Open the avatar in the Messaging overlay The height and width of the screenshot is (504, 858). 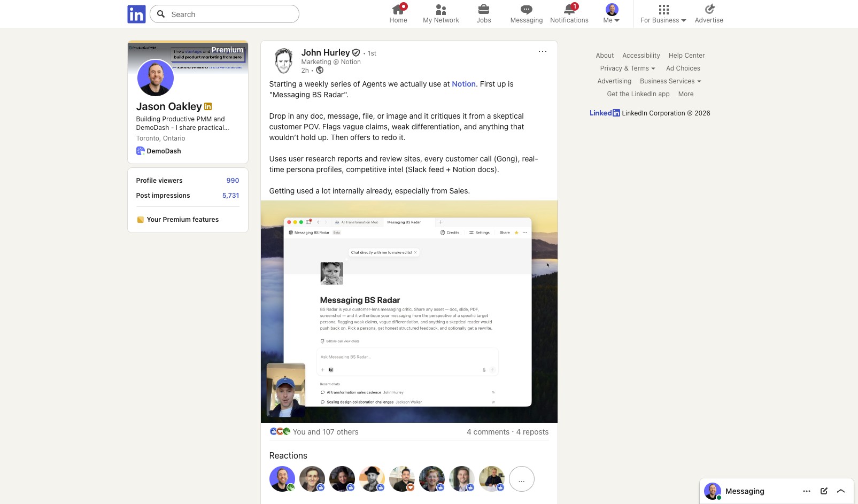(713, 491)
